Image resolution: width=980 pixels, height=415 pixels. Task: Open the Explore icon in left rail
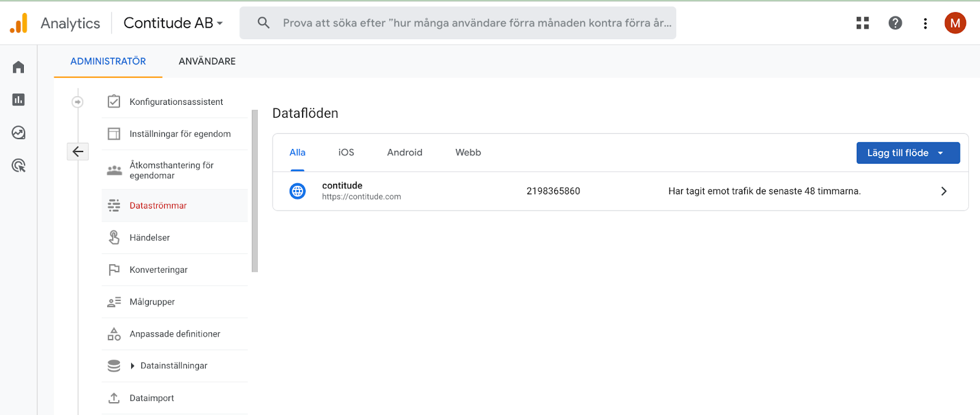tap(18, 132)
